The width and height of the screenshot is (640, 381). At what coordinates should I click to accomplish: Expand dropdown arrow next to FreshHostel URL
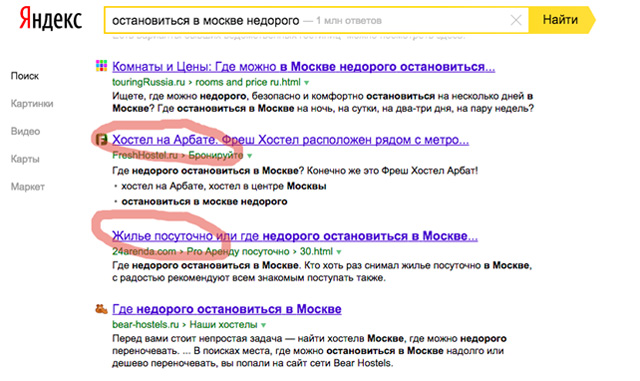[249, 156]
